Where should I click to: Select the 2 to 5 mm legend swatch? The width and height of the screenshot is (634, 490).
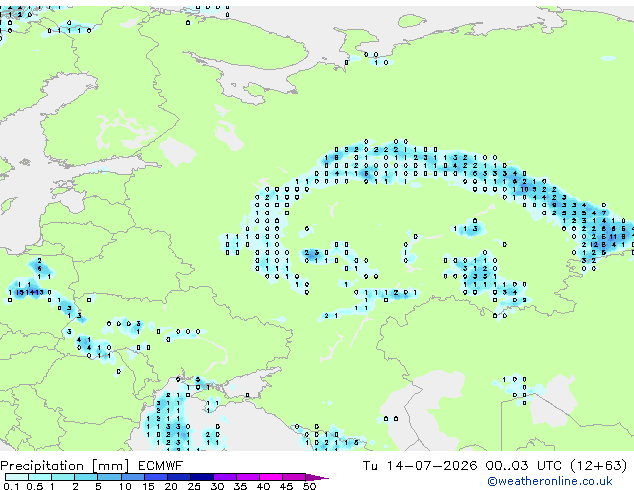(86, 477)
